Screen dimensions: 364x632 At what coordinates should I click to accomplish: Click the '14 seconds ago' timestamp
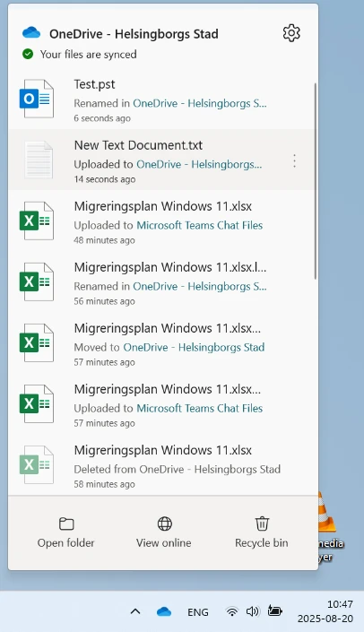(104, 179)
